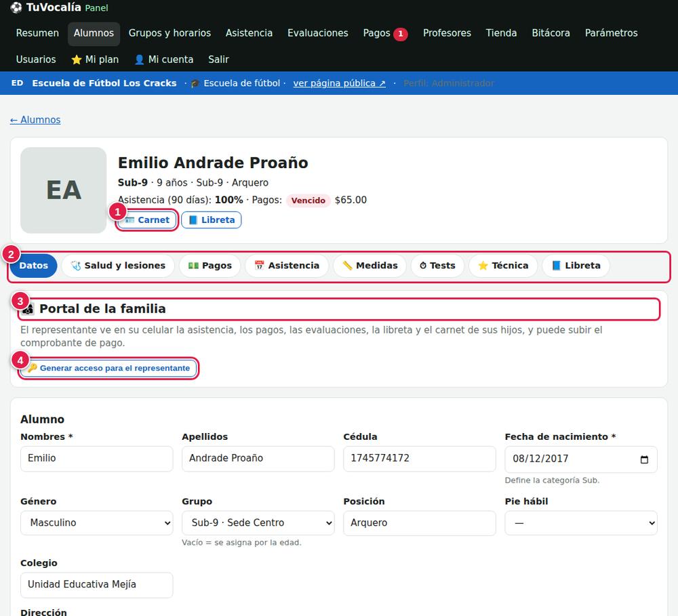Follow the ver página pública link
The image size is (678, 616).
point(340,83)
